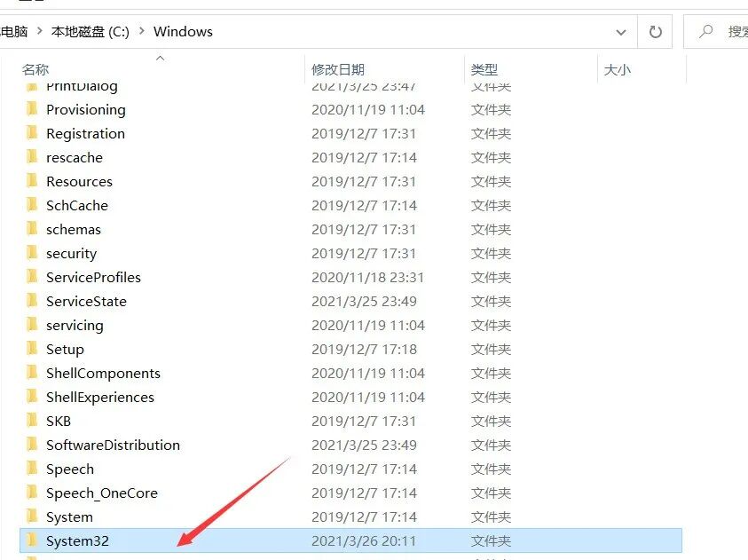
Task: Select the Registration folder name
Action: point(85,134)
